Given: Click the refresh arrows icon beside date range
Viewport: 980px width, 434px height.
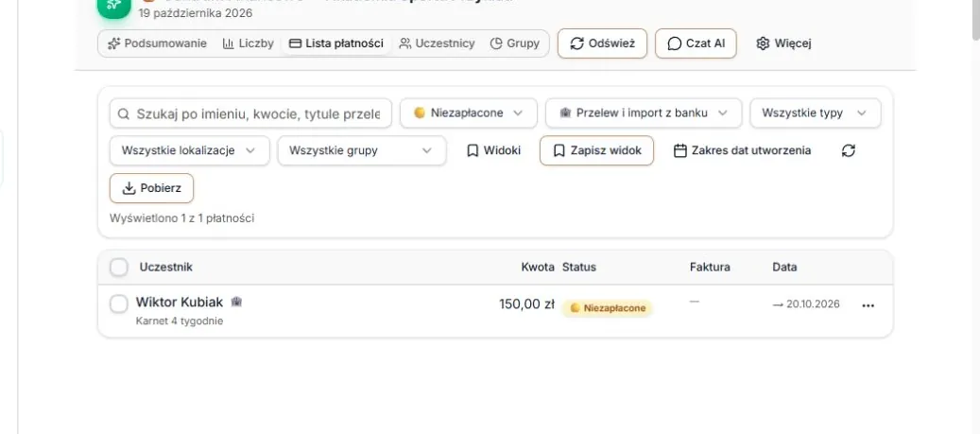Looking at the screenshot, I should (x=848, y=150).
